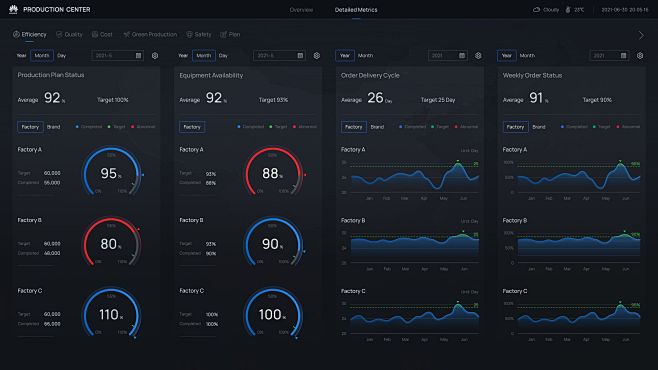The image size is (658, 370).
Task: Click Factory A peak marker on delivery chart
Action: (458, 161)
